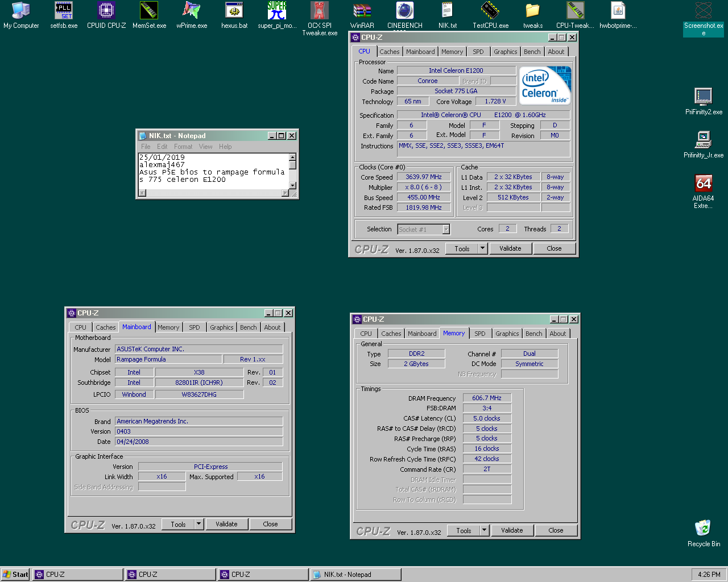728x582 pixels.
Task: Click Validate in Mainboard window
Action: coord(226,524)
